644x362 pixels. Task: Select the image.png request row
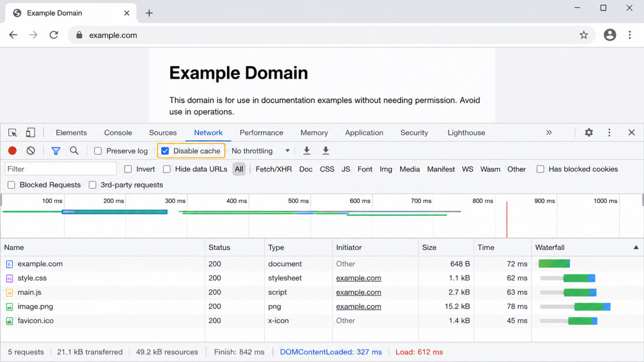pyautogui.click(x=322, y=307)
